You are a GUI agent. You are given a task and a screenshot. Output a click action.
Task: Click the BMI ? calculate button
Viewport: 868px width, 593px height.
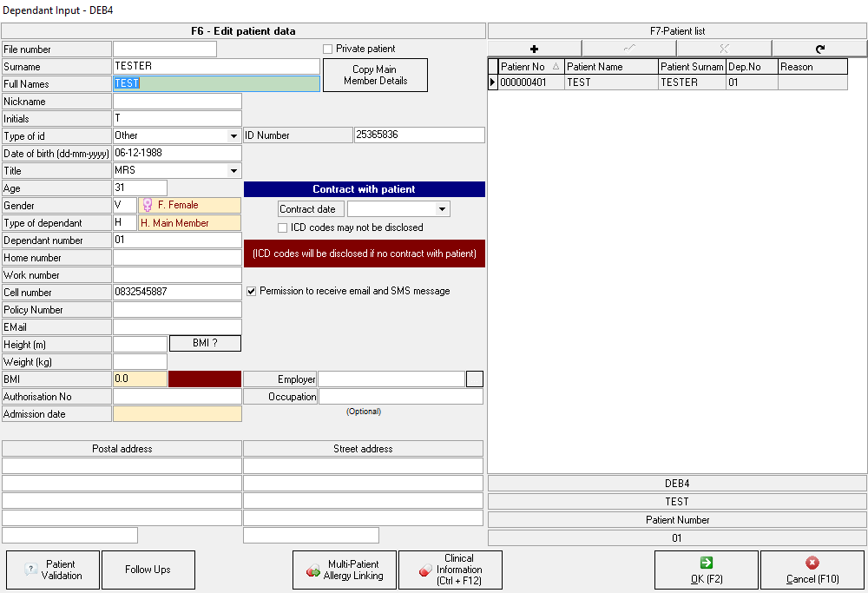[205, 344]
